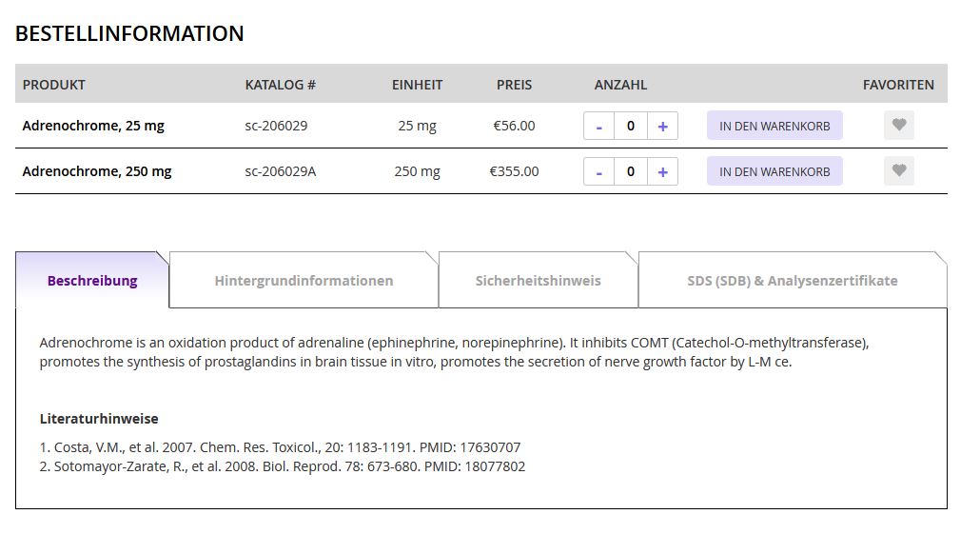The height and width of the screenshot is (534, 980).
Task: Favorite the Adrenochrome 250 mg heart icon
Action: 898,171
